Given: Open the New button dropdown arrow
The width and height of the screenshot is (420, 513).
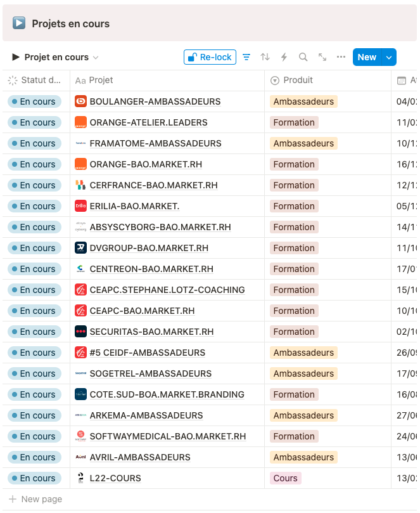Looking at the screenshot, I should [x=389, y=57].
